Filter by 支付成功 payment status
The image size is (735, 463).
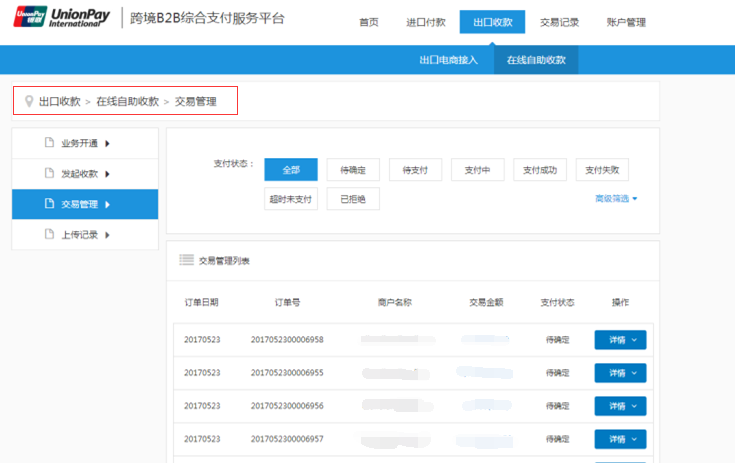pos(540,170)
